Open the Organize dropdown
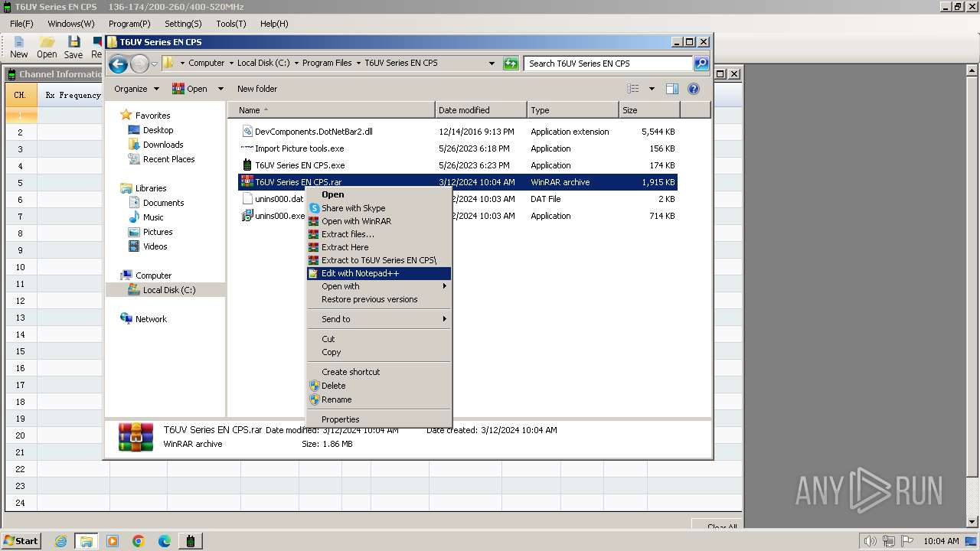Image resolution: width=980 pixels, height=551 pixels. (x=136, y=89)
